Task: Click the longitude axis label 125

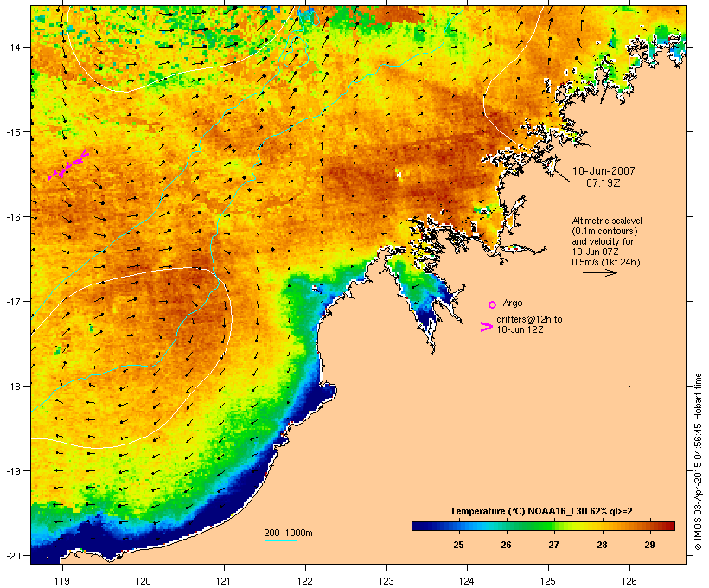Action: [x=548, y=581]
